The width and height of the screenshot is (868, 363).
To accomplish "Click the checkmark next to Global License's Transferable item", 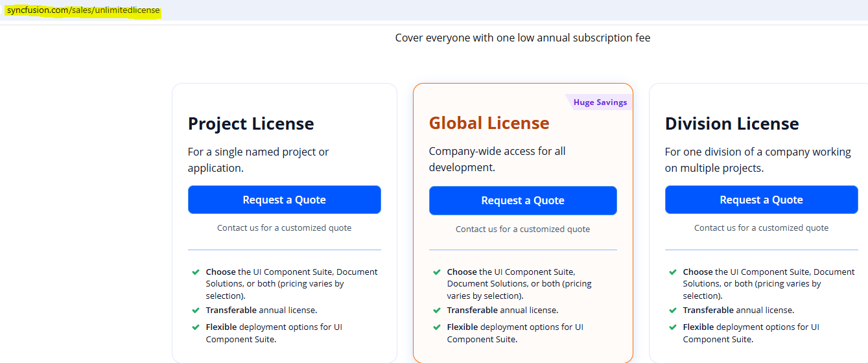I will click(x=437, y=310).
